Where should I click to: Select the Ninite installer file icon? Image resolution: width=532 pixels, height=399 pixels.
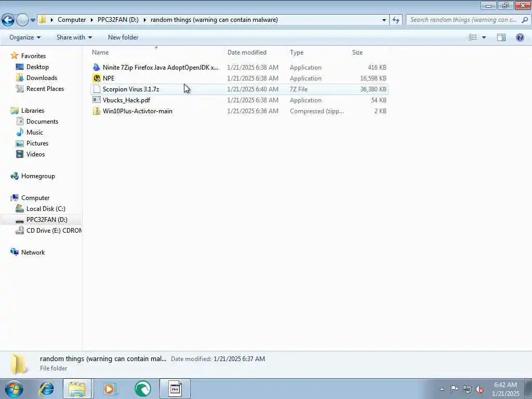coord(97,67)
